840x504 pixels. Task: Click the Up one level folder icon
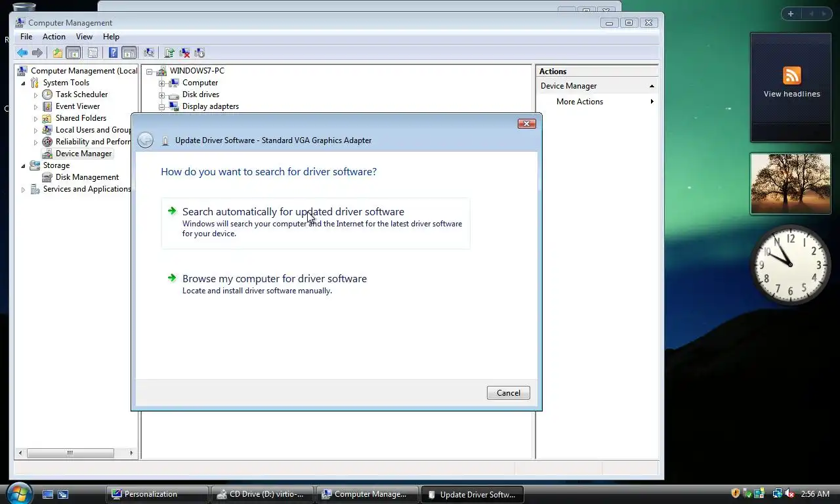coord(58,53)
